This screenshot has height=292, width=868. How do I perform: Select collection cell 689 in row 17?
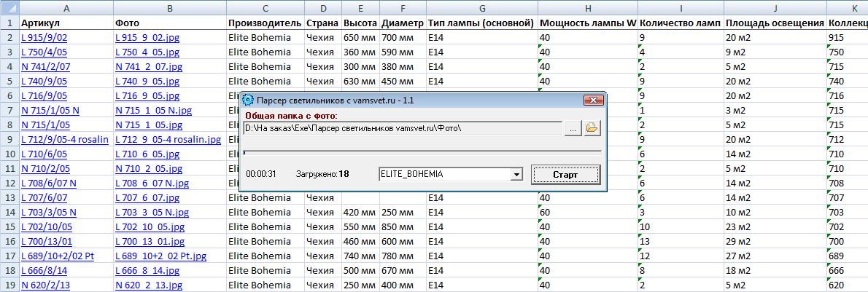[x=848, y=256]
